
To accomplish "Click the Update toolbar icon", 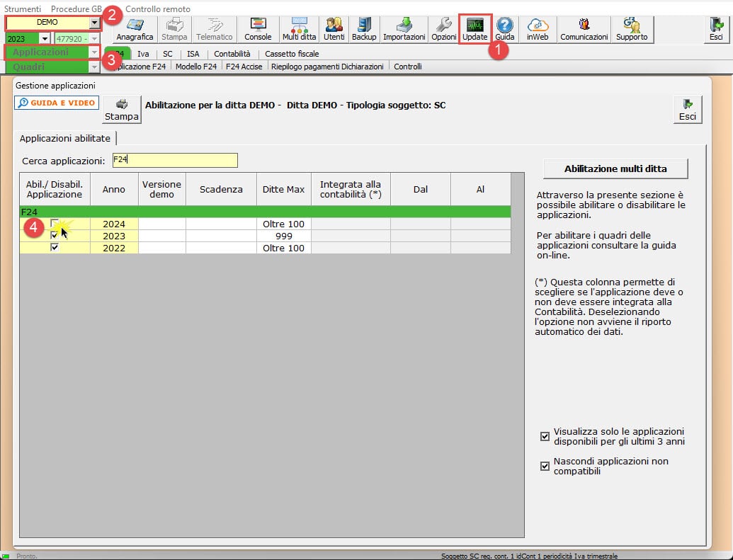I will pos(475,28).
